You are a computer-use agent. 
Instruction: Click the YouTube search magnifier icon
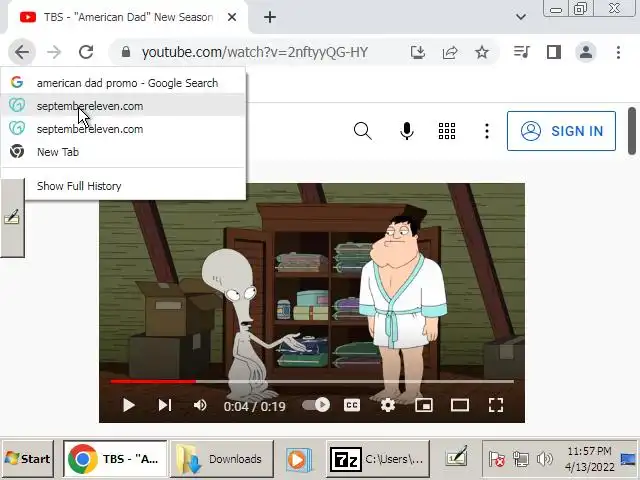pyautogui.click(x=362, y=131)
